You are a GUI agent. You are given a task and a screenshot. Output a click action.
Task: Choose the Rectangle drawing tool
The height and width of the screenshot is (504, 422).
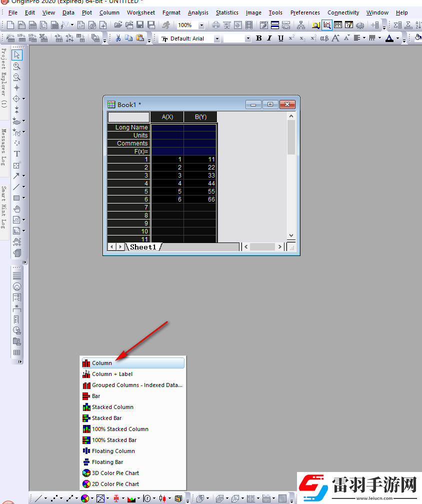click(16, 197)
